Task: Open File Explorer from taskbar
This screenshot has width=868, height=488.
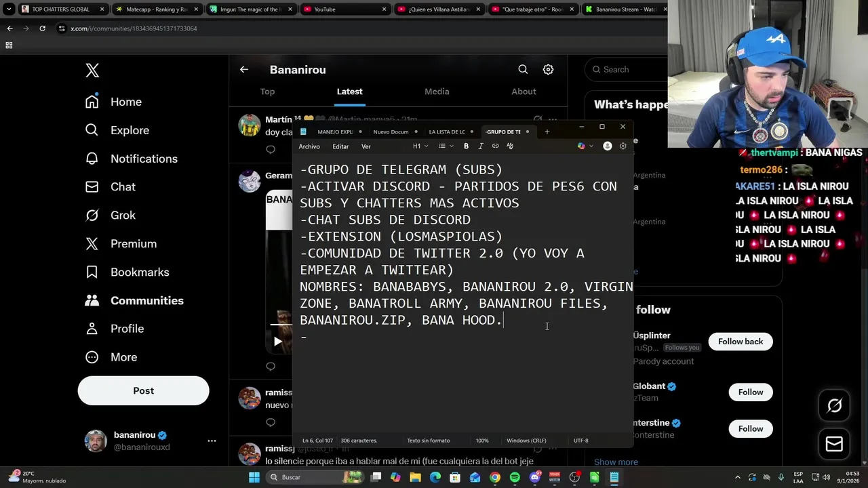Action: coord(415,477)
